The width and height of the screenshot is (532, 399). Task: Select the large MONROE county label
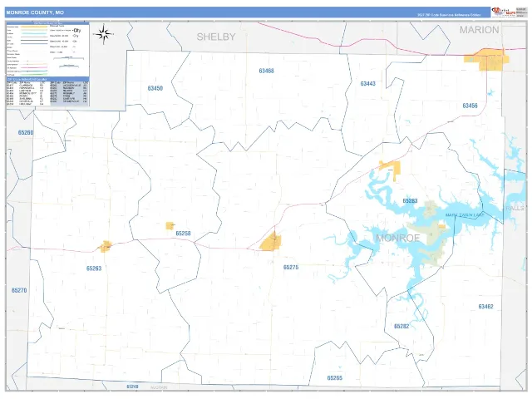397,238
